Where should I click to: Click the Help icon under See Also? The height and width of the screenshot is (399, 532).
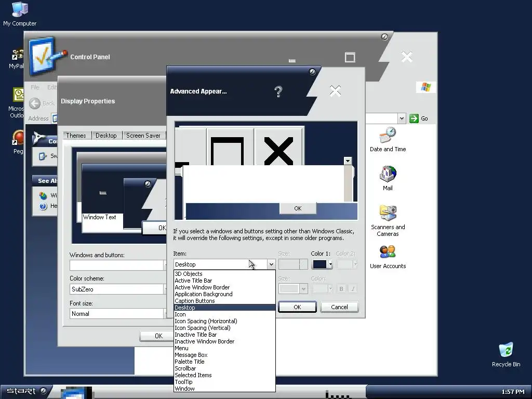tap(43, 206)
